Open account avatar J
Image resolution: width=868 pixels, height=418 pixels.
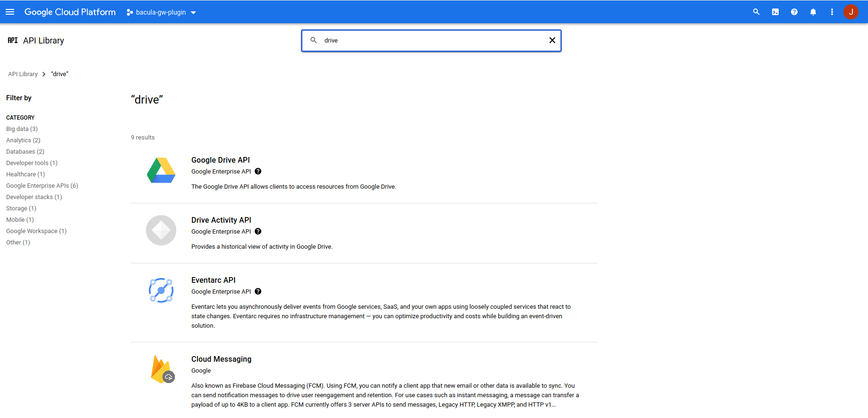point(851,12)
